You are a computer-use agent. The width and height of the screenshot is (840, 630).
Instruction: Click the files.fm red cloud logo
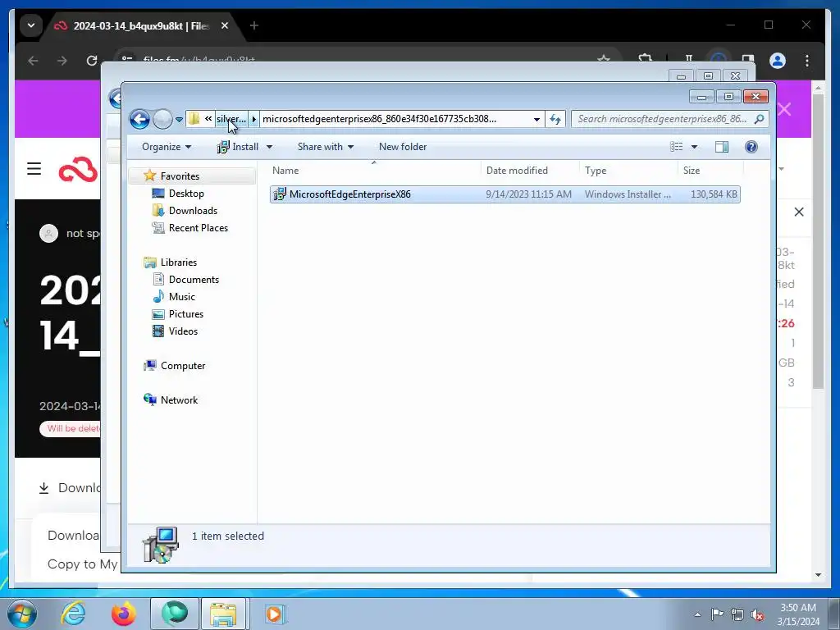click(78, 169)
